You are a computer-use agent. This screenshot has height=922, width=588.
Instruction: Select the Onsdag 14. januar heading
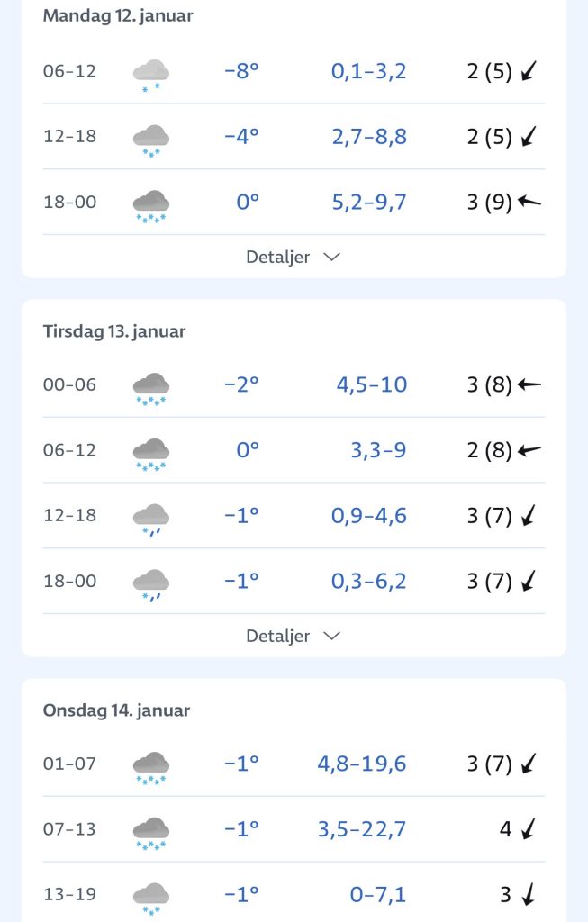[x=116, y=710]
